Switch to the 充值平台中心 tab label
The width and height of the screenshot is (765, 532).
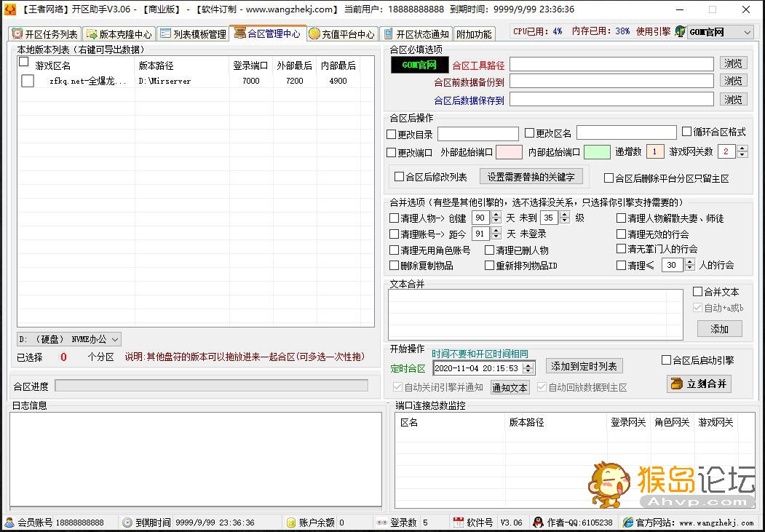(x=349, y=34)
